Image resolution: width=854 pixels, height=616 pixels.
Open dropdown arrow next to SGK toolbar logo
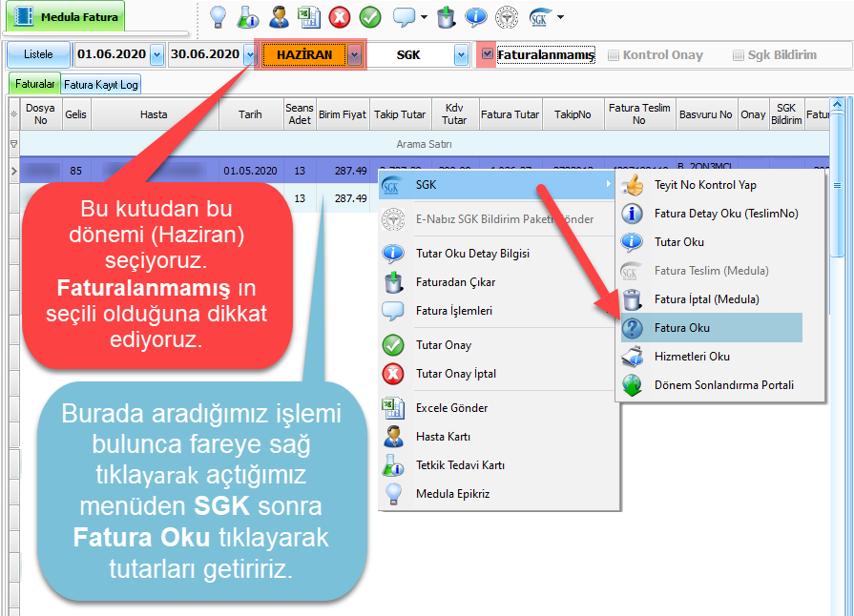tap(560, 17)
